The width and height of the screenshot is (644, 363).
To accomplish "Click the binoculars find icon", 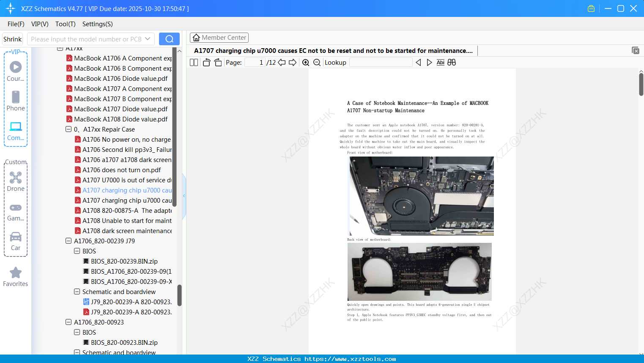I will pyautogui.click(x=452, y=63).
